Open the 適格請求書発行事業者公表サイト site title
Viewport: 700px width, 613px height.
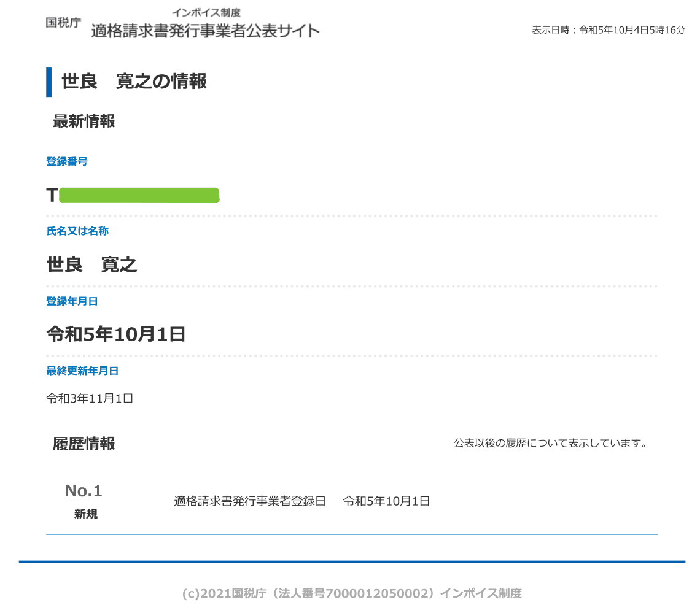[205, 31]
